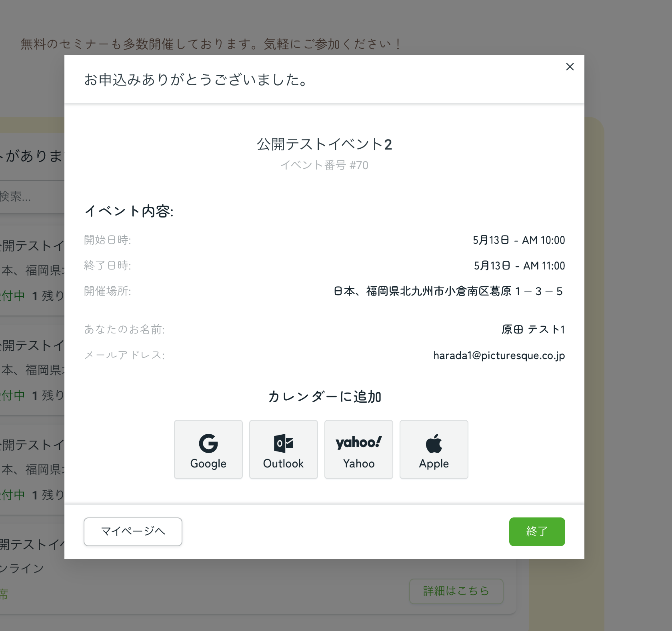Click end time 5月13日 - AM 11:00

click(519, 266)
